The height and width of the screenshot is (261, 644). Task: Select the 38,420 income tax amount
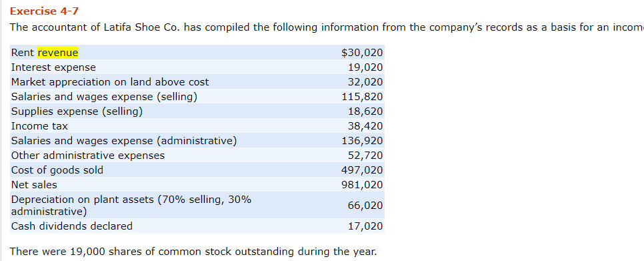point(365,126)
